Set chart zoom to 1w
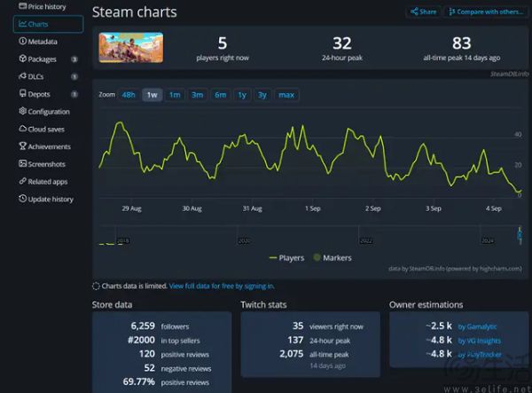 pyautogui.click(x=152, y=95)
